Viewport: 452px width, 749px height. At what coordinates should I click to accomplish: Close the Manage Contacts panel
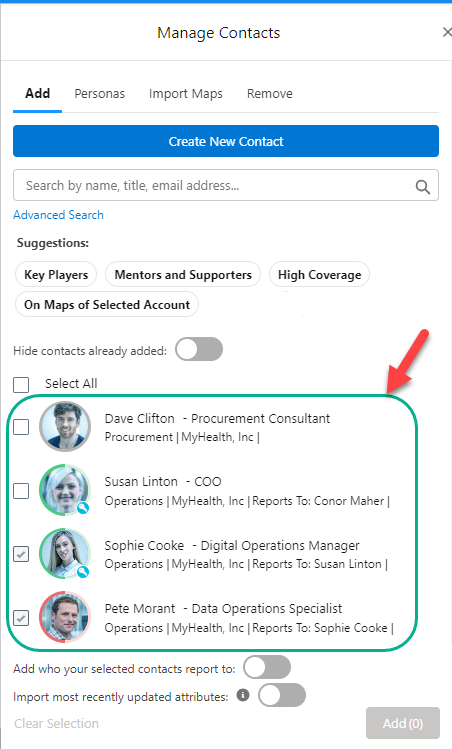pos(447,32)
